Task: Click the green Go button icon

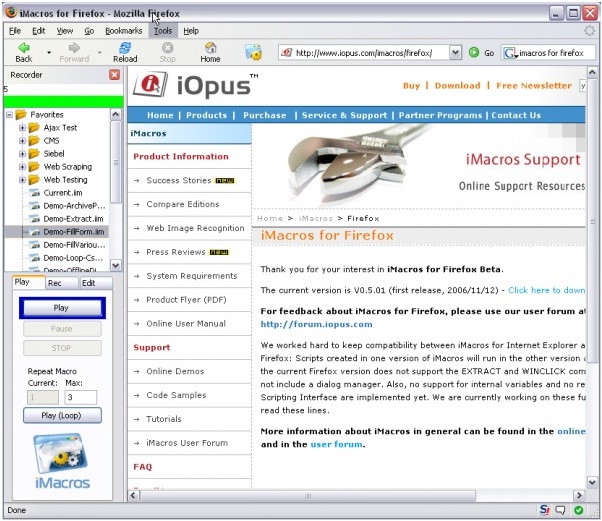Action: click(x=474, y=52)
